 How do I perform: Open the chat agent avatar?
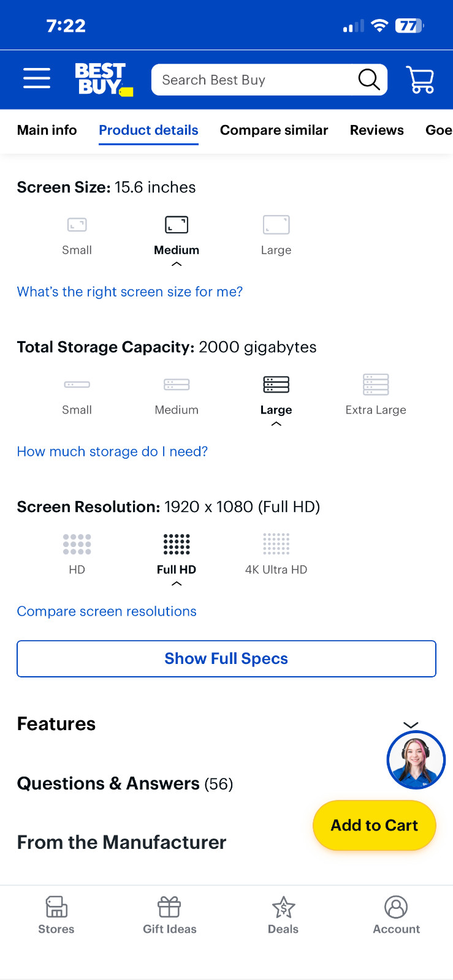[x=416, y=760]
